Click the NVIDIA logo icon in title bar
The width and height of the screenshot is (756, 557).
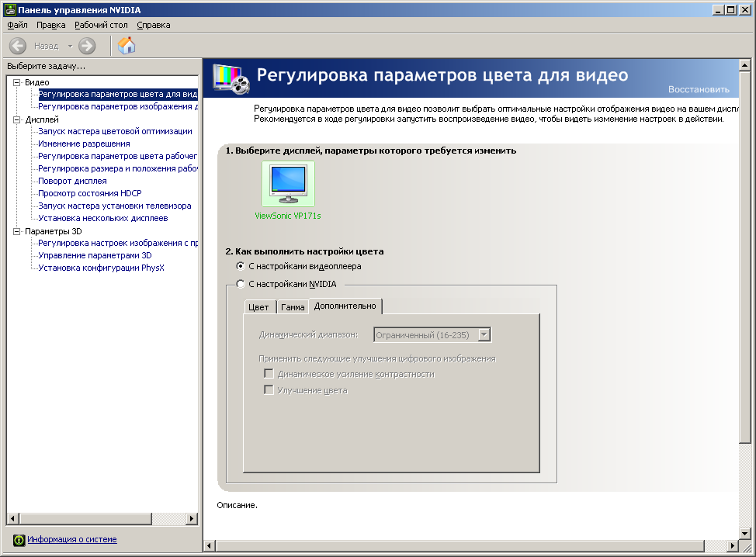click(x=9, y=9)
